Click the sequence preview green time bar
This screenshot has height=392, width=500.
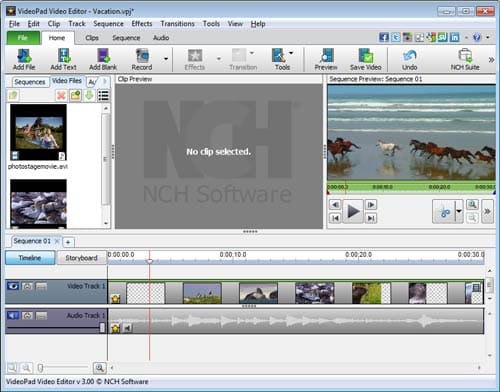(411, 187)
